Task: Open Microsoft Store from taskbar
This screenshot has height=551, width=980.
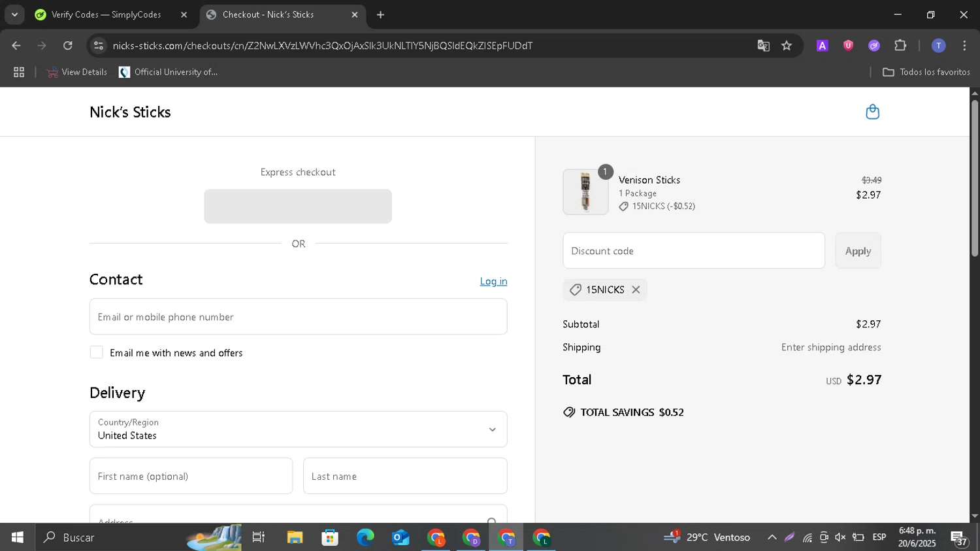Action: pyautogui.click(x=330, y=537)
